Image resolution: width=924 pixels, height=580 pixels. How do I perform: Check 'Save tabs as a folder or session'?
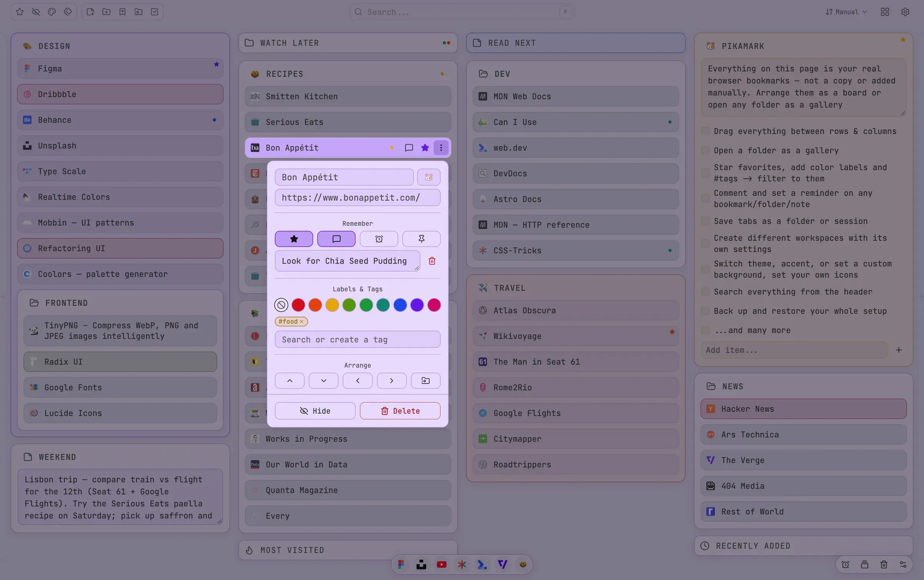point(705,221)
